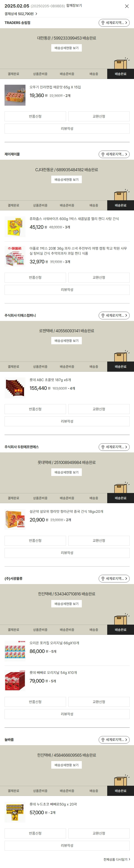The height and width of the screenshot is (868, 134).
Task: Request 교환신청 for 롯데 ABC 초콜릿
Action: (x=99, y=409)
